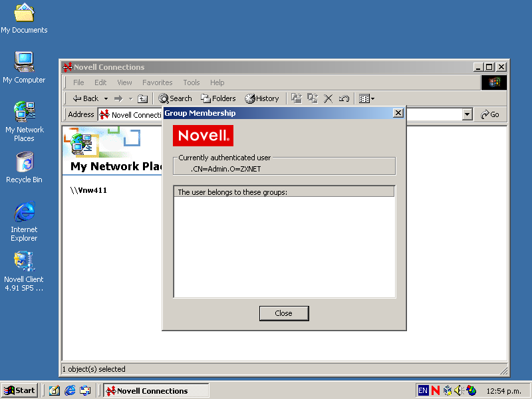Click the Undo toolbar icon
The height and width of the screenshot is (399, 532).
tap(344, 98)
